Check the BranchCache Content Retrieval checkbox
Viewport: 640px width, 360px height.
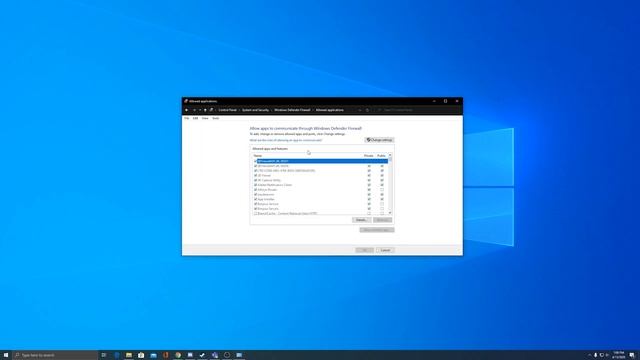[x=256, y=213]
